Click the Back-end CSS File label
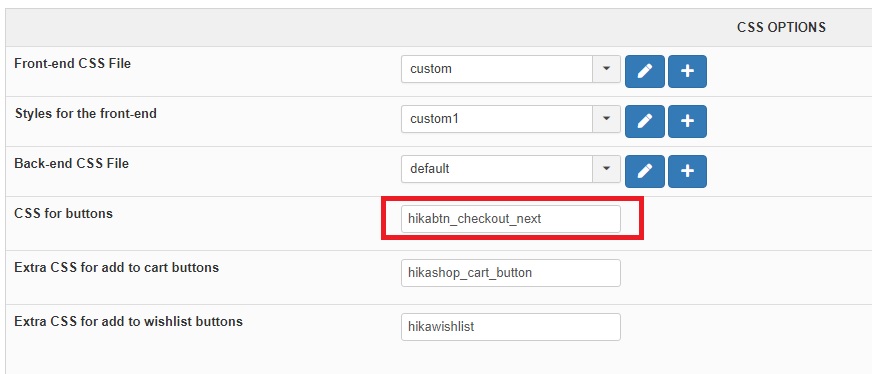872x374 pixels. point(71,163)
